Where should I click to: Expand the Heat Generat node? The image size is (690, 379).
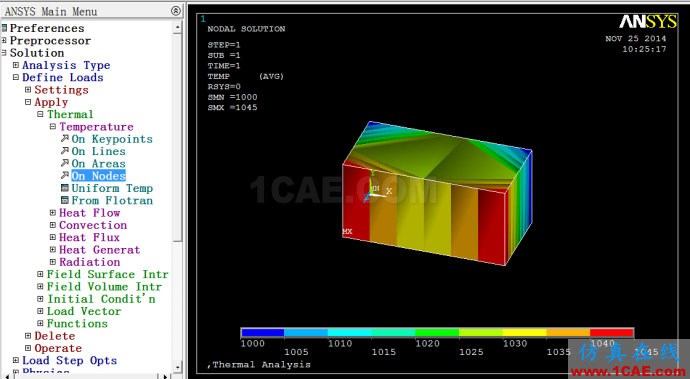pos(53,250)
